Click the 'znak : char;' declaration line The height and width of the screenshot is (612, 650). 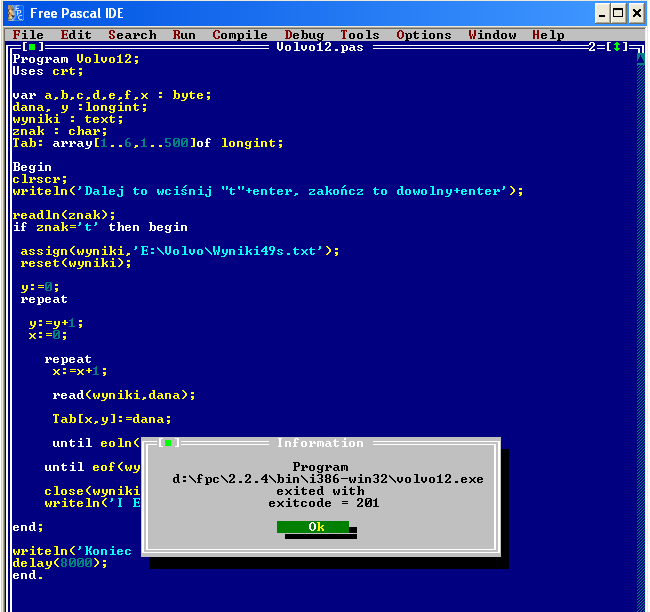(60, 131)
